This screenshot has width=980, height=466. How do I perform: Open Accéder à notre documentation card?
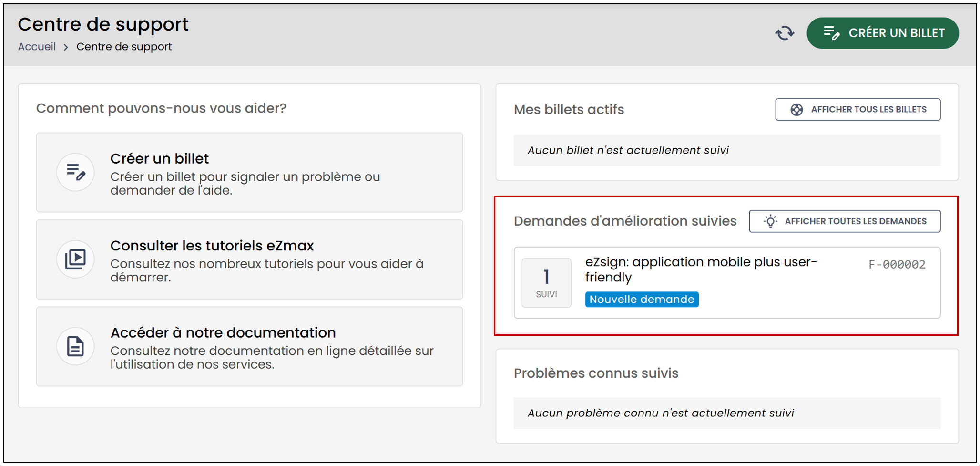[x=249, y=346]
